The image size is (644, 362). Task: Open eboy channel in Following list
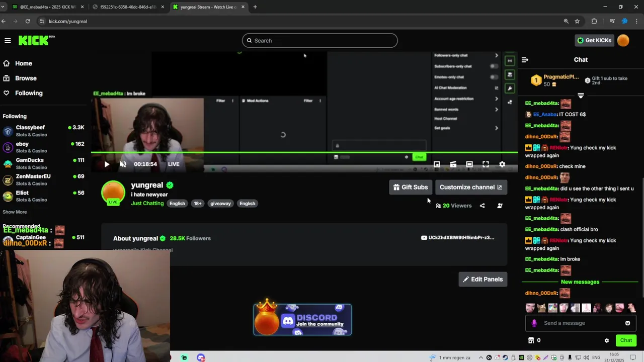pyautogui.click(x=43, y=147)
